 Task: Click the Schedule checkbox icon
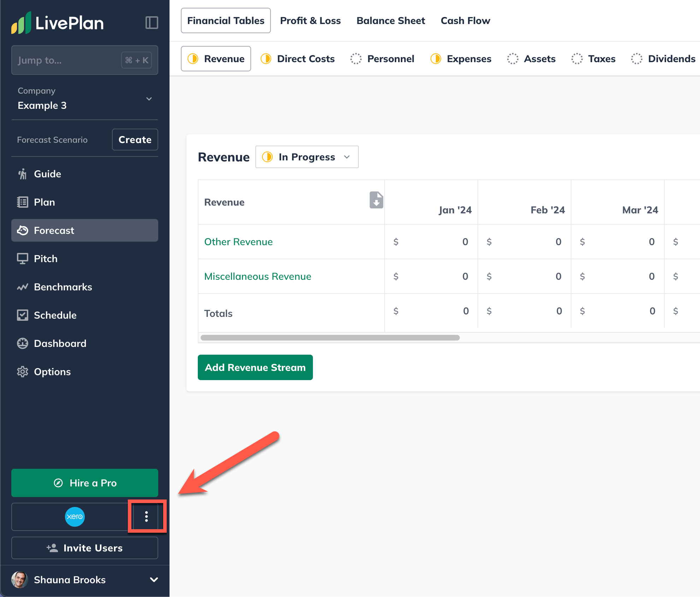point(22,315)
